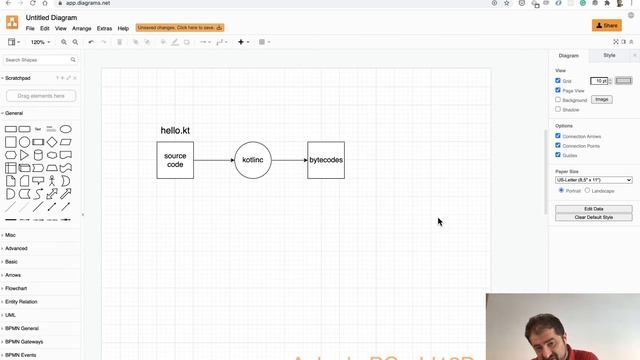Click the zoom out magnifier icon
The image size is (640, 360).
click(x=75, y=42)
